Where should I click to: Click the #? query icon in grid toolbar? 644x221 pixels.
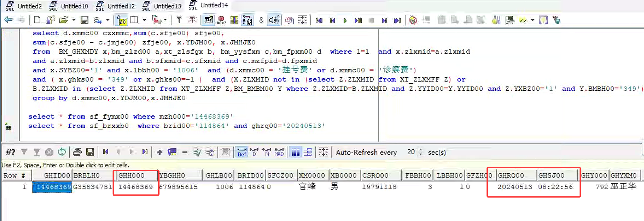click(x=11, y=152)
